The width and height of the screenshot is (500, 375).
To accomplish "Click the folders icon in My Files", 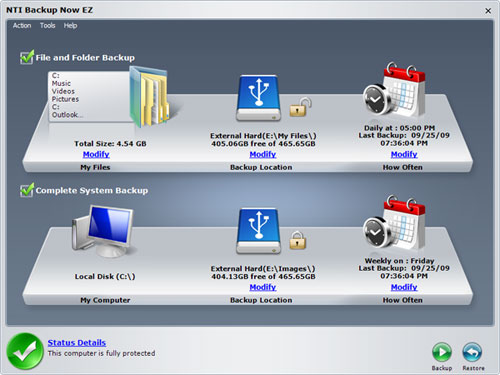I will [150, 97].
